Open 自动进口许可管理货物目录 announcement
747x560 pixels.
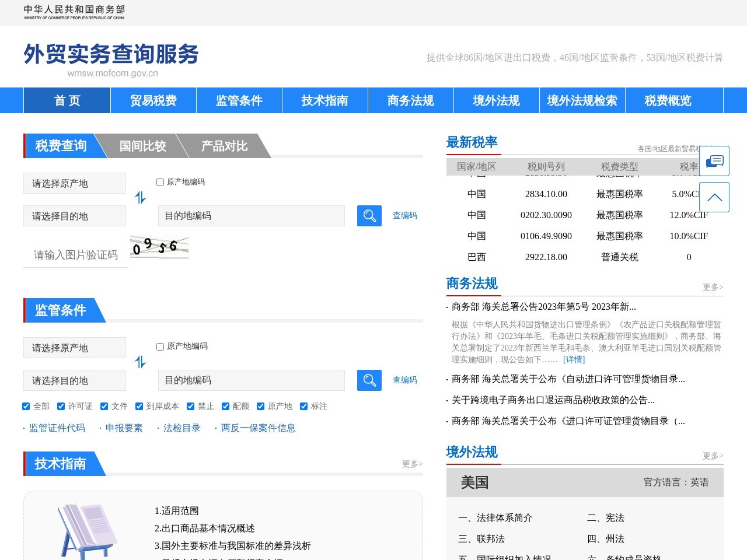568,379
